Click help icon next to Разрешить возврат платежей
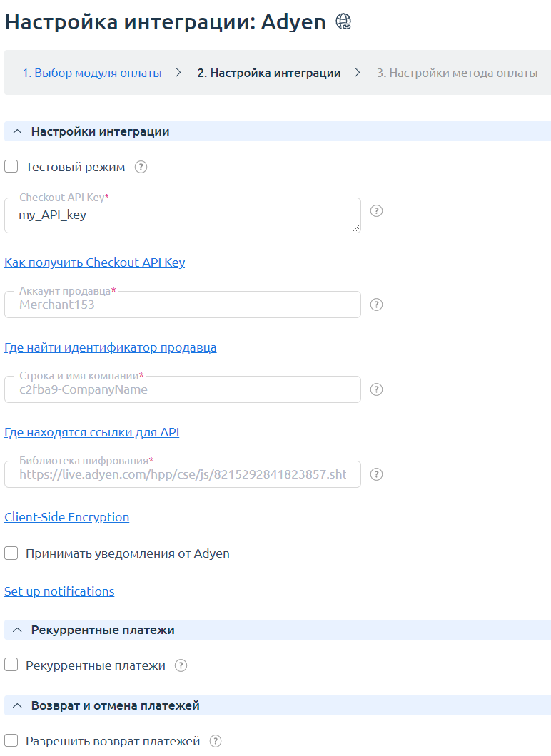This screenshot has height=756, width=551. pos(216,741)
